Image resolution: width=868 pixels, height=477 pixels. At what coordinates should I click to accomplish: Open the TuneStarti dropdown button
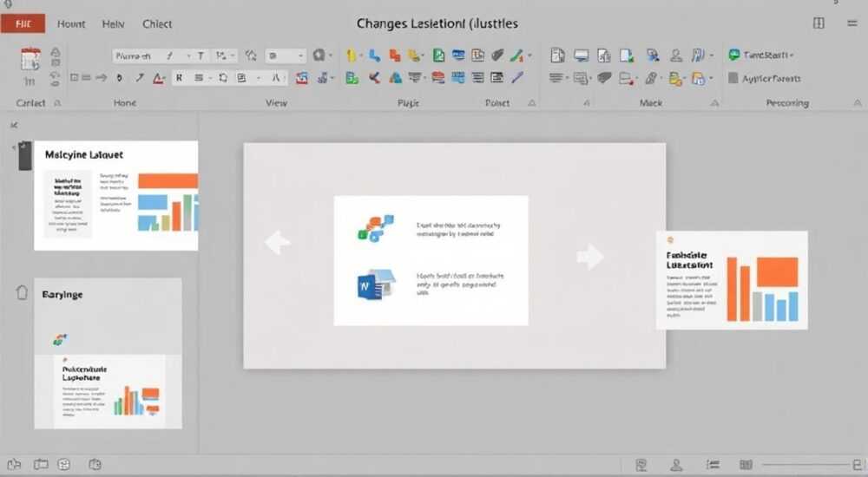click(x=761, y=55)
